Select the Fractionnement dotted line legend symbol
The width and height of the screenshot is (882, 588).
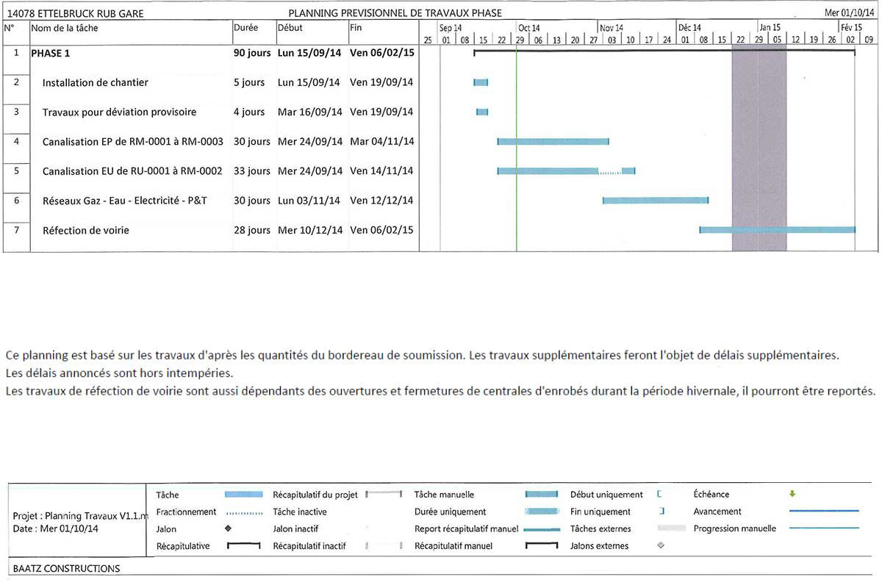pos(244,512)
